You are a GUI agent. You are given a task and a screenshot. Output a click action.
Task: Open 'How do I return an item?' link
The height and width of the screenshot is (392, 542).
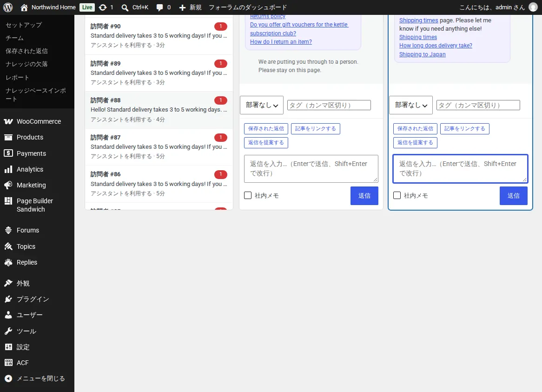281,42
